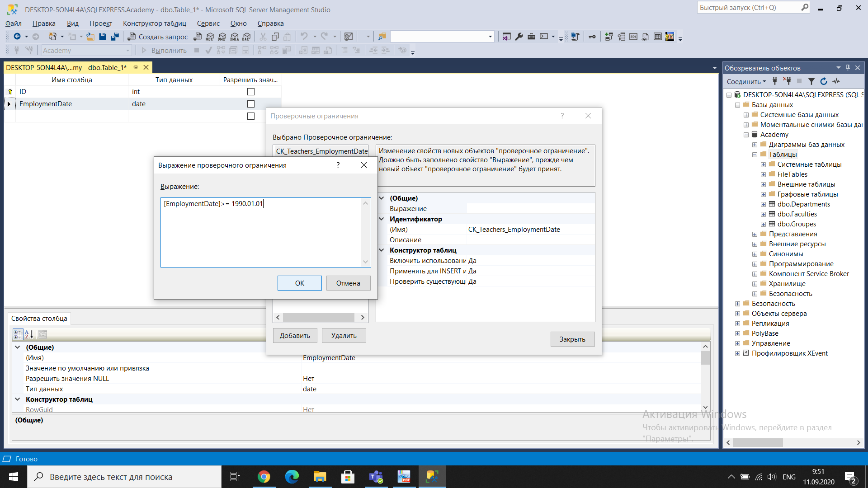Click the Выражение property value cell

[531, 209]
